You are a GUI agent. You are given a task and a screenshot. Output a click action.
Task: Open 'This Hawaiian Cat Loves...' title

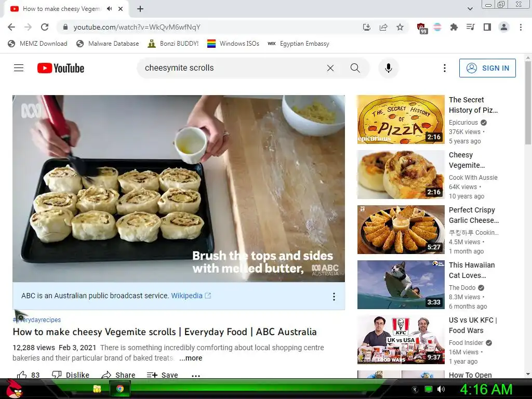(x=472, y=270)
